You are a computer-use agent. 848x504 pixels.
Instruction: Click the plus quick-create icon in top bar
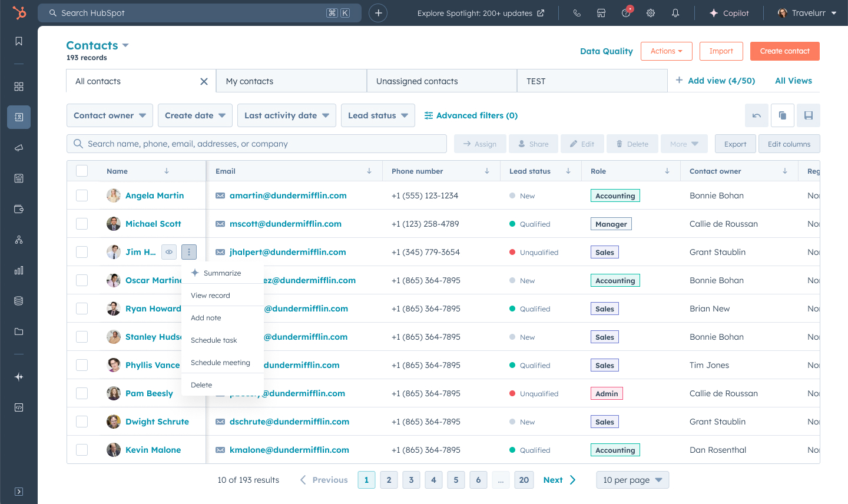tap(378, 13)
